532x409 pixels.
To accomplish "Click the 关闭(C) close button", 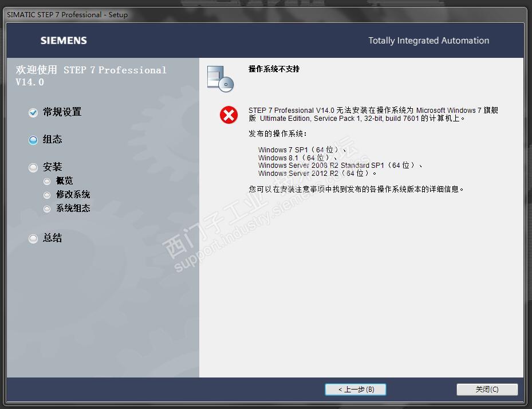I will tap(487, 390).
